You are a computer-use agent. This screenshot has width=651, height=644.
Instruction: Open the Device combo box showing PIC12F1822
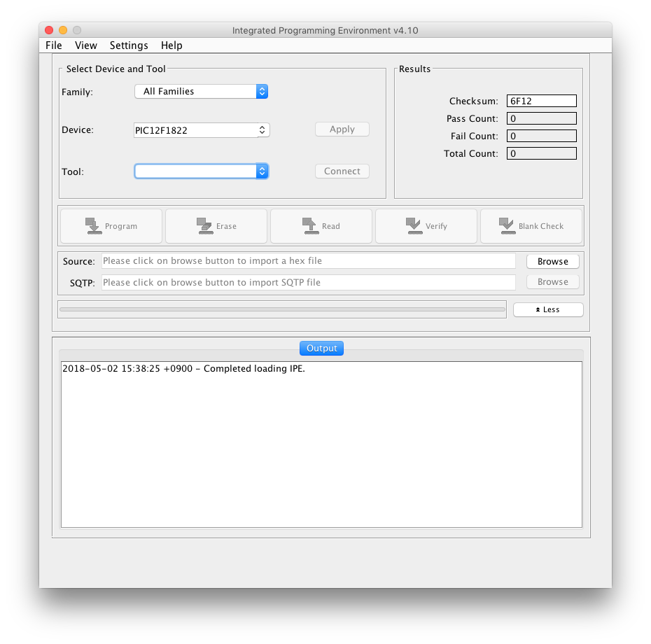[x=202, y=130]
